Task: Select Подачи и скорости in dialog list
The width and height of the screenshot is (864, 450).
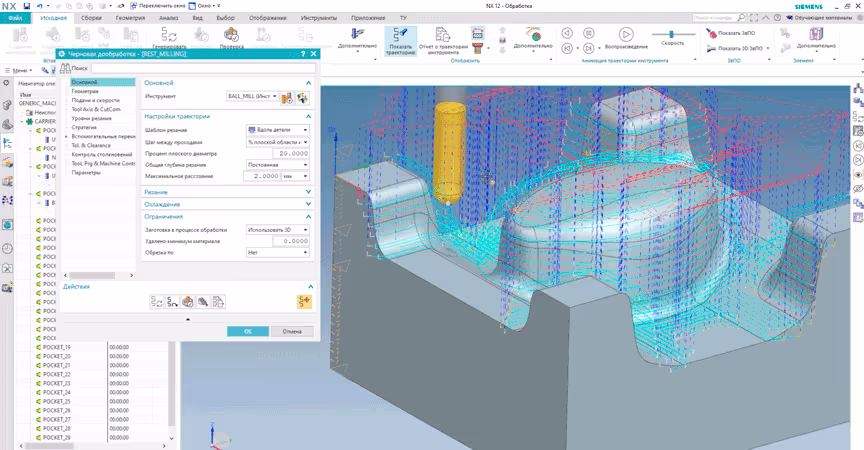Action: (95, 100)
